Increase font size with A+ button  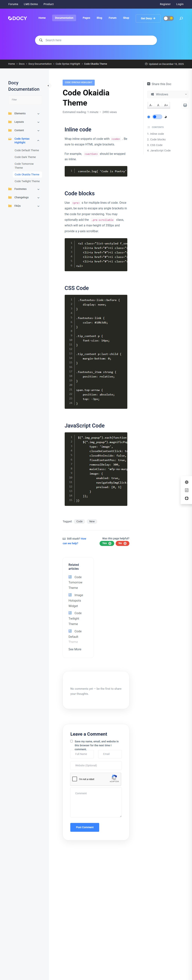click(166, 105)
